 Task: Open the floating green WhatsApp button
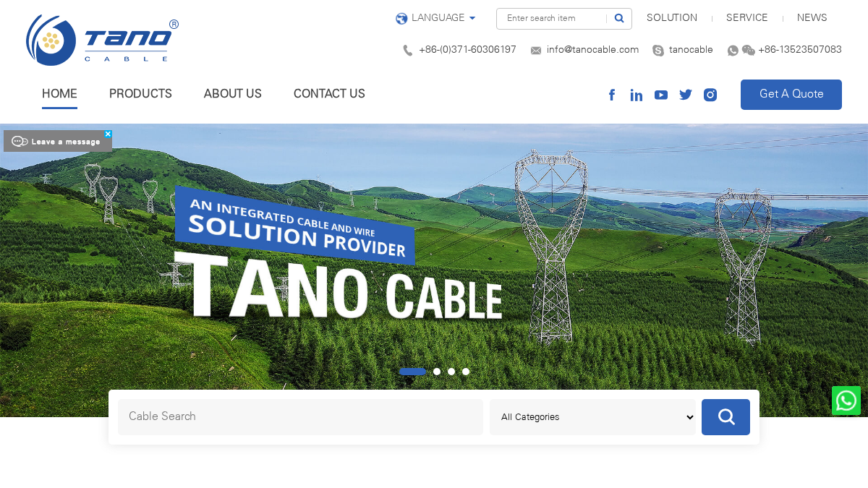point(846,401)
